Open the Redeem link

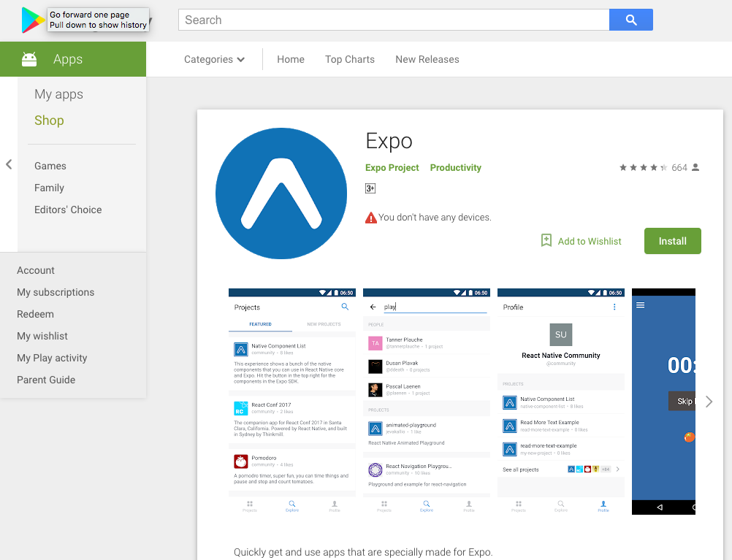pos(36,315)
